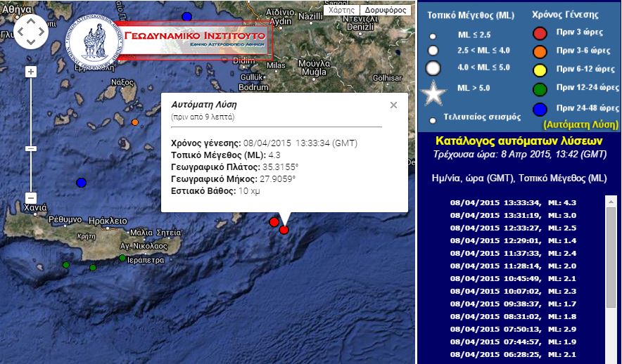Select red earthquake marker under popup pointer
The width and height of the screenshot is (622, 364).
(x=284, y=230)
